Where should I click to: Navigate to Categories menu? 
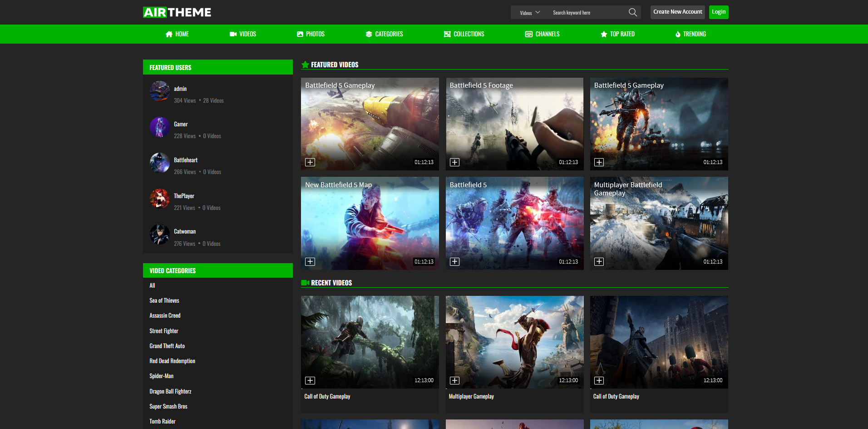[x=384, y=34]
